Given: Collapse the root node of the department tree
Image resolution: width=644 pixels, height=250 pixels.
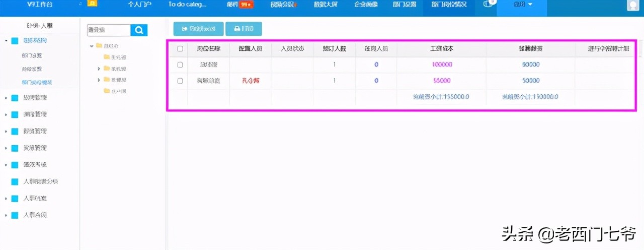Looking at the screenshot, I should 92,46.
